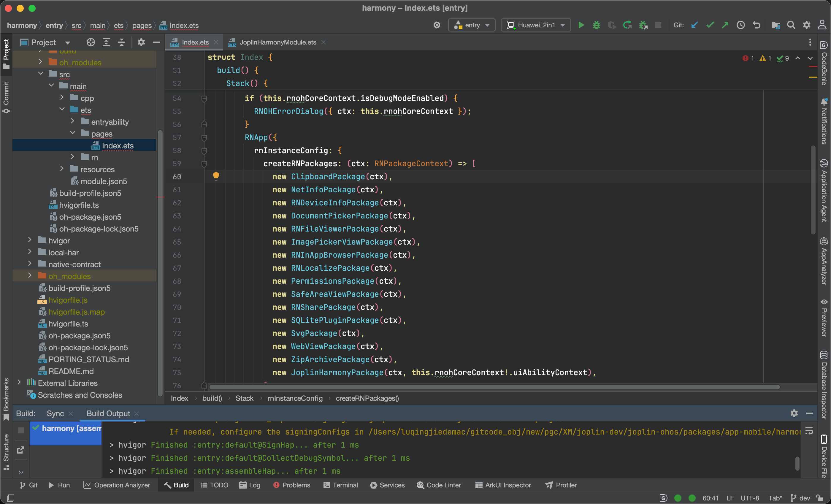Open Build panel settings gear
Screen dimensions: 831x504
click(x=794, y=413)
